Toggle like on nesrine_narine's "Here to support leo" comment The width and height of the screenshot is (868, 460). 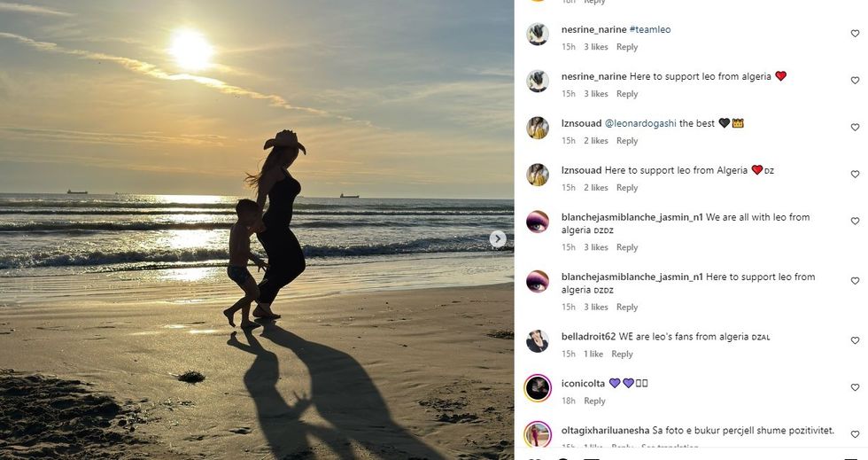[855, 81]
